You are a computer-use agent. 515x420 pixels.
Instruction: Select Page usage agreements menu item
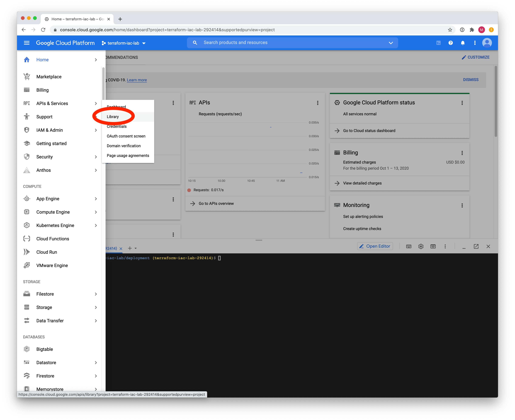coord(128,155)
